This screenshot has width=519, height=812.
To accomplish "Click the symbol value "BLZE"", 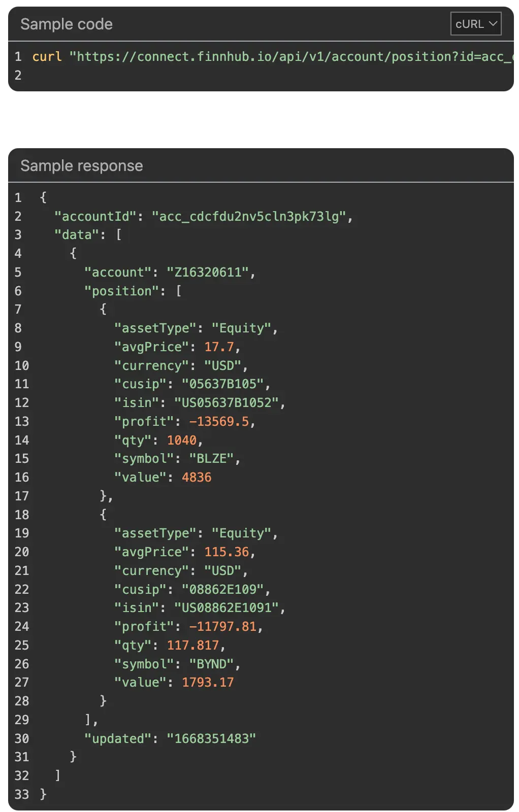I will (x=211, y=459).
